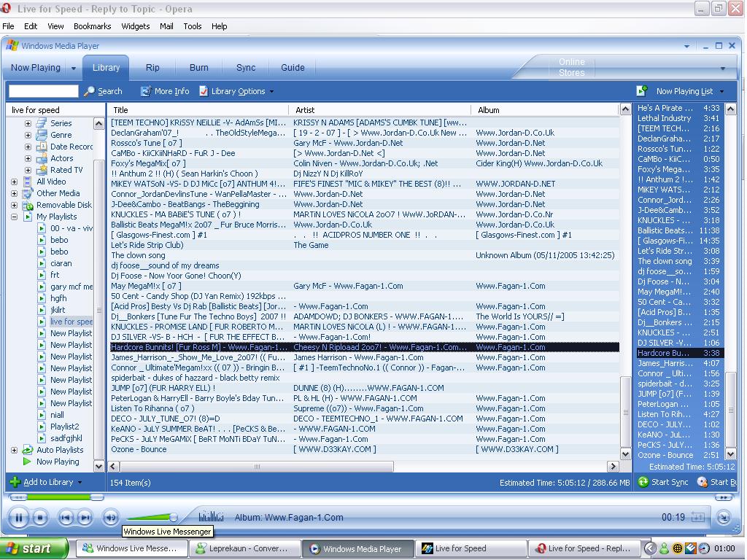Select Now Playing in the library tree
Viewport: 747px width, 560px height.
point(58,462)
